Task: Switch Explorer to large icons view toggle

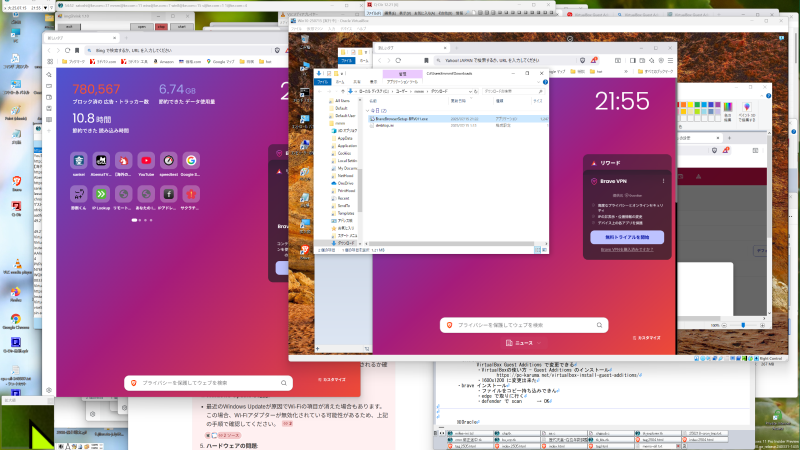Action: [544, 250]
